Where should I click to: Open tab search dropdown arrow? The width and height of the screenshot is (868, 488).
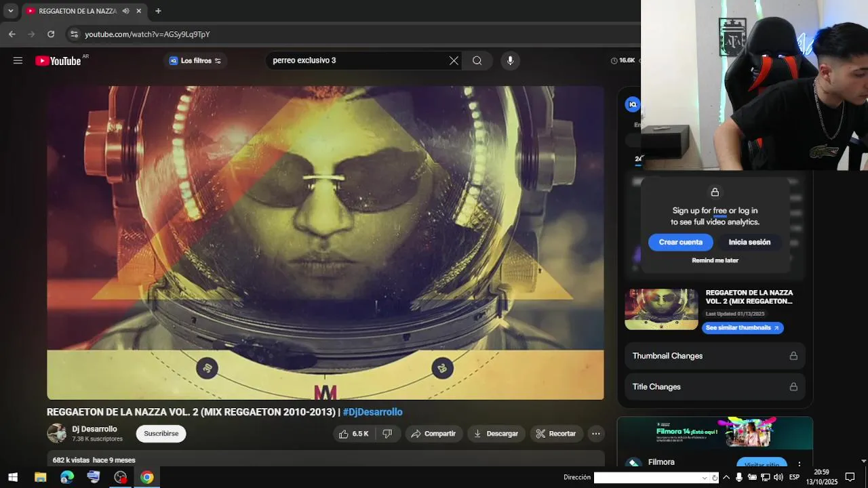click(11, 11)
